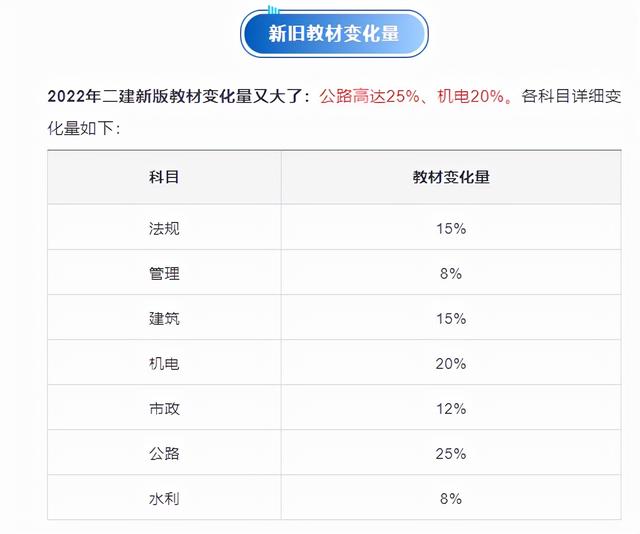Click the 8% value in 管理 row
This screenshot has width=640, height=534.
click(451, 273)
